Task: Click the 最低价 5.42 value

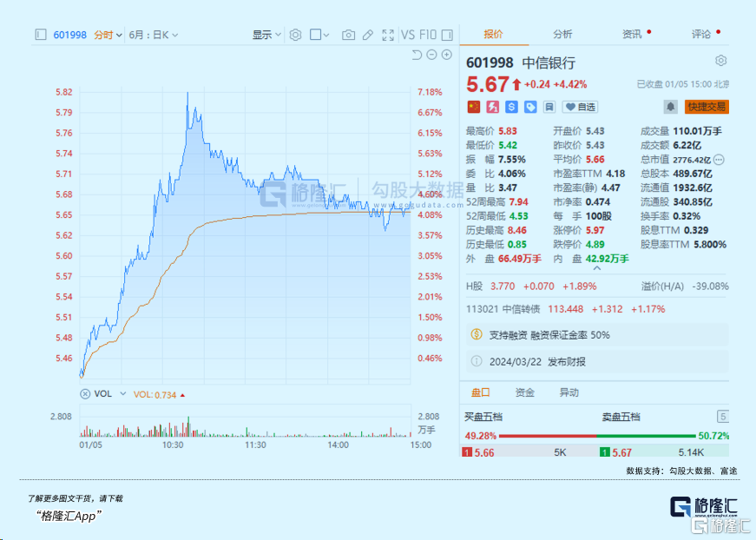Action: 508,145
